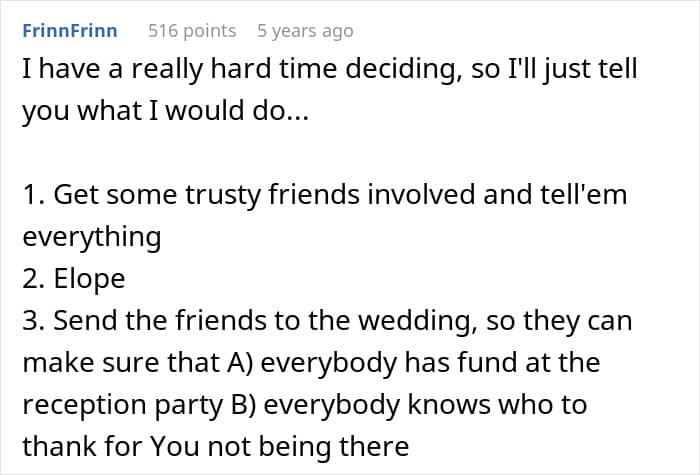Click the phrase 'tell'em' in item 1
Screen dimensions: 700x475
[588, 195]
